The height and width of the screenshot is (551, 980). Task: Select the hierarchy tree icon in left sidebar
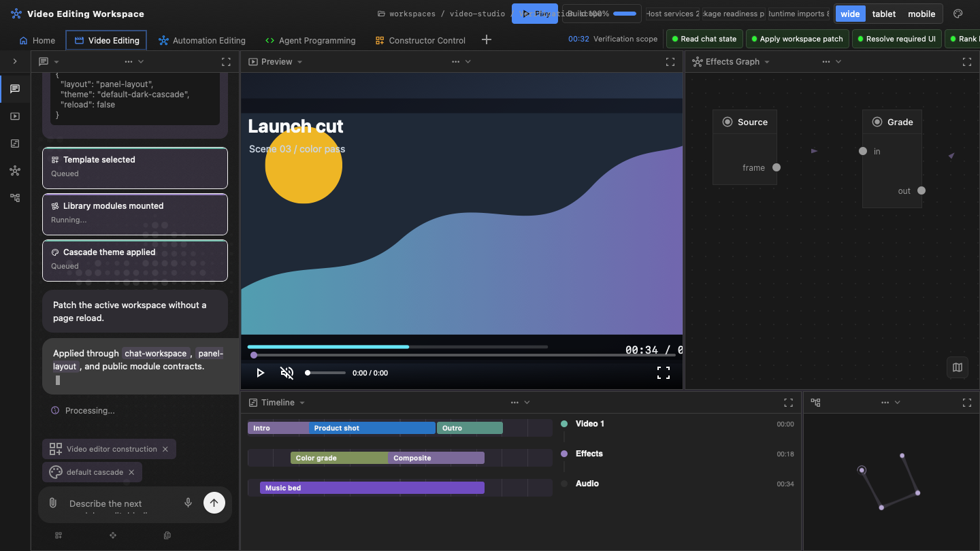pos(15,198)
